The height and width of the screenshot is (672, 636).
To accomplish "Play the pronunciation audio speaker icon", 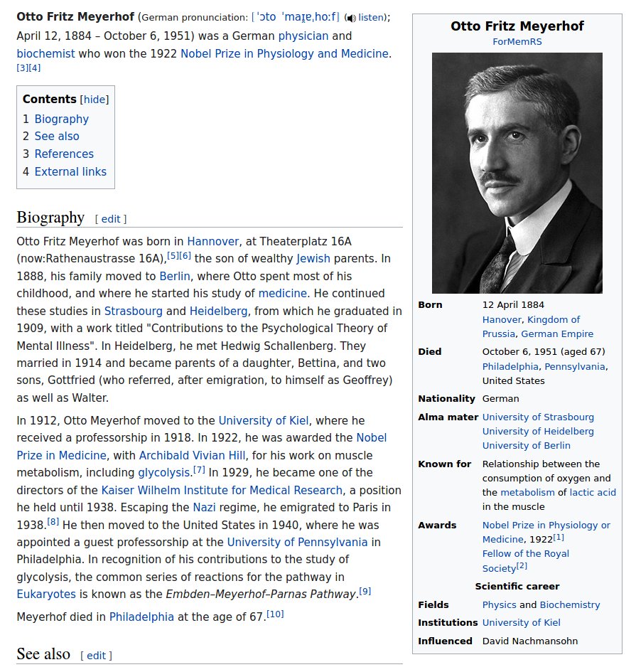I will pyautogui.click(x=351, y=18).
